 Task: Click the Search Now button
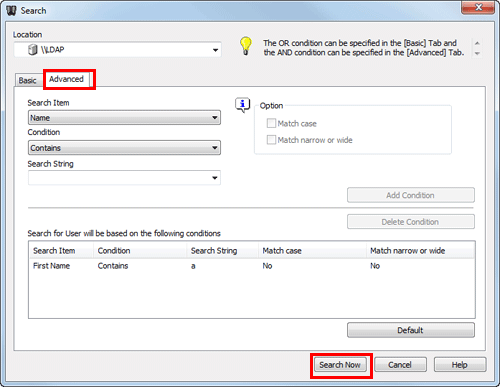(340, 365)
